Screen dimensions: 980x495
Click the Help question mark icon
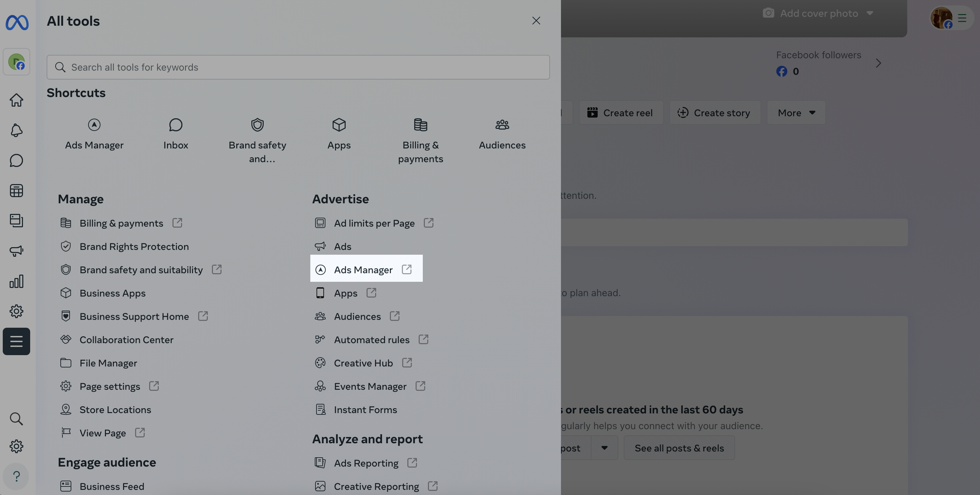(x=16, y=476)
